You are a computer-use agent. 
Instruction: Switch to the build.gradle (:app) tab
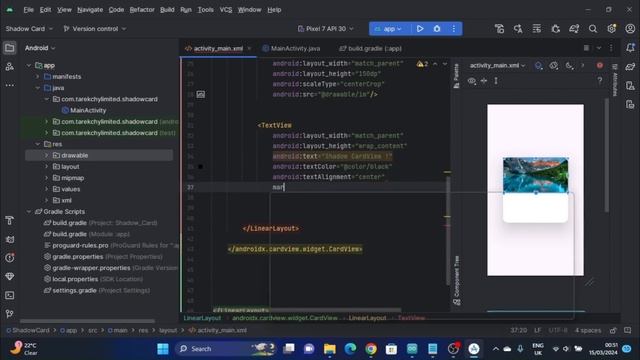point(371,48)
